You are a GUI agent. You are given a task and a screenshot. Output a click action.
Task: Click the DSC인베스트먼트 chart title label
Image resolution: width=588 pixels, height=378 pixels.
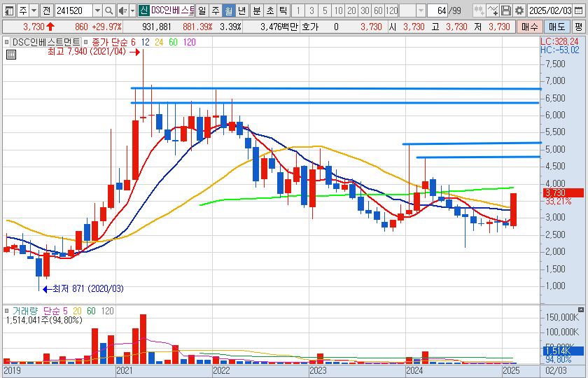[x=45, y=42]
